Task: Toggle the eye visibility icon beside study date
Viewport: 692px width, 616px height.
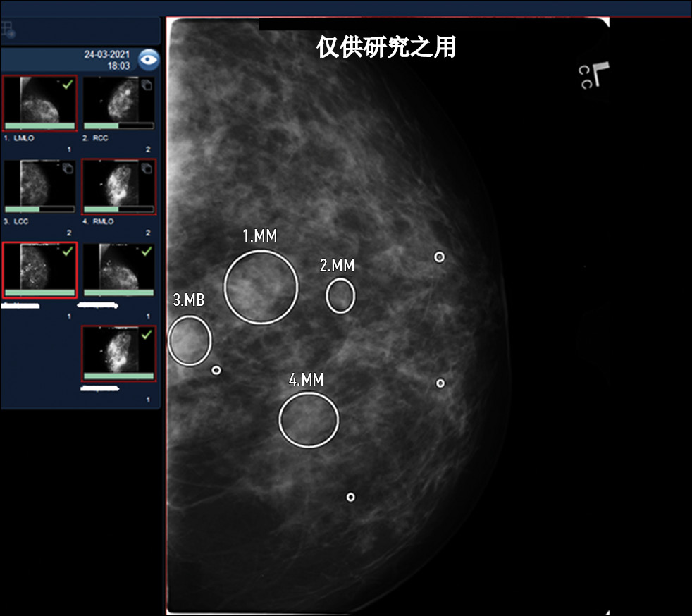Action: point(148,60)
